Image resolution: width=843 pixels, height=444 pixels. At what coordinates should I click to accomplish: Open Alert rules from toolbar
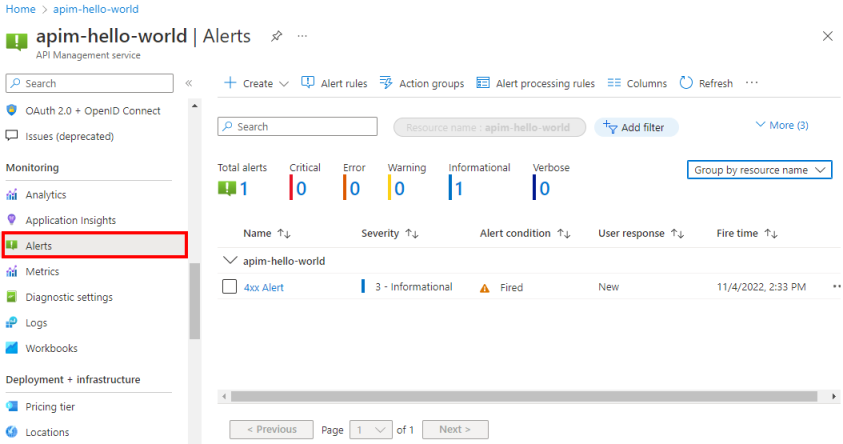tap(334, 83)
